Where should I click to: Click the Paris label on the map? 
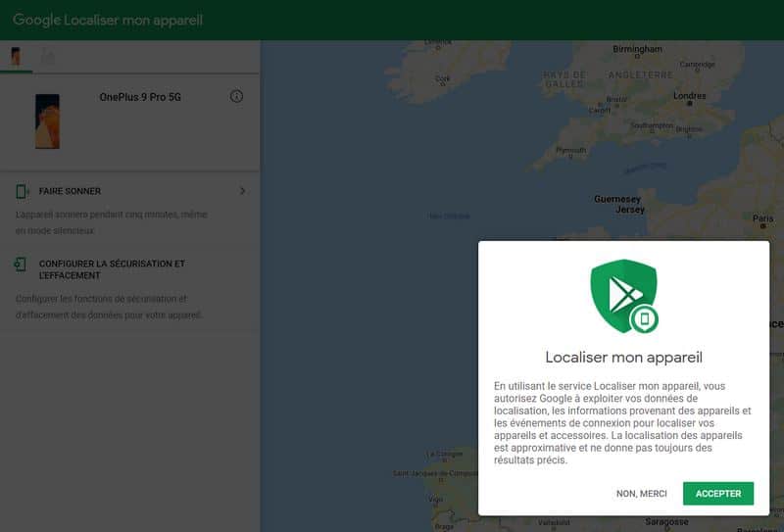tap(762, 218)
